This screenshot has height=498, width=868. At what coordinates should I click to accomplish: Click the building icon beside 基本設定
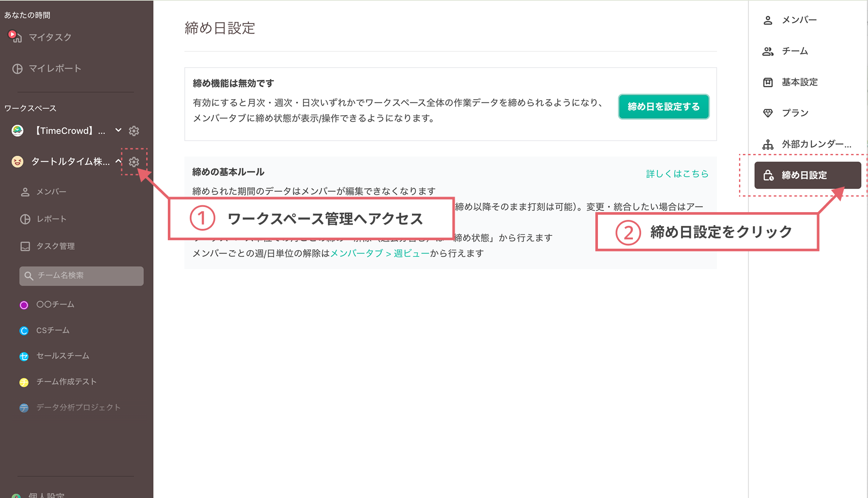[x=768, y=82]
